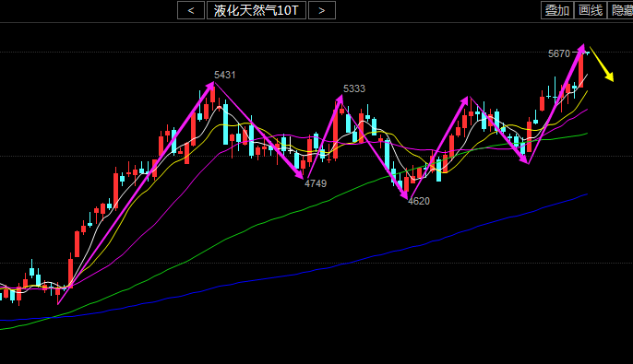Open the 液化天然气10T contract selector
The image size is (633, 364).
point(257,10)
